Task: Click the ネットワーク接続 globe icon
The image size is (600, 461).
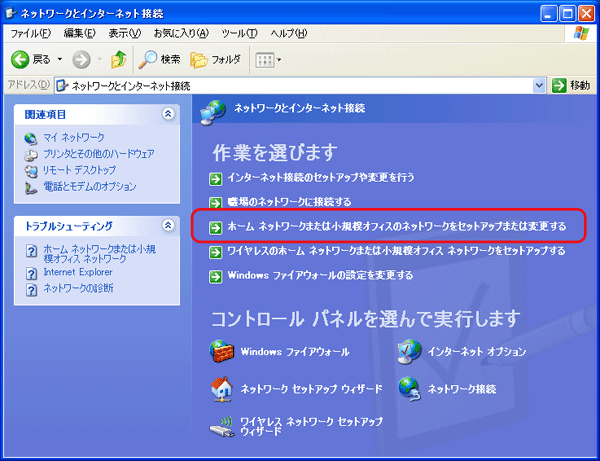Action: [409, 389]
